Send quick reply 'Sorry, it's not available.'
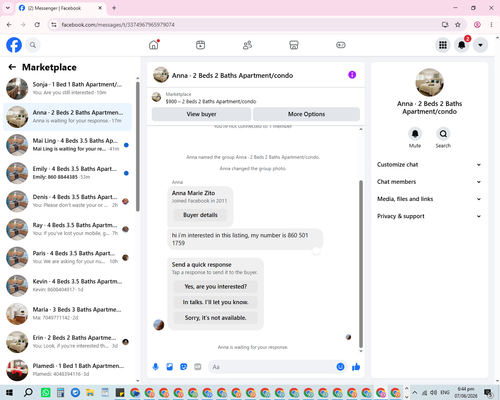Screen dimensions: 500x400 (x=216, y=318)
